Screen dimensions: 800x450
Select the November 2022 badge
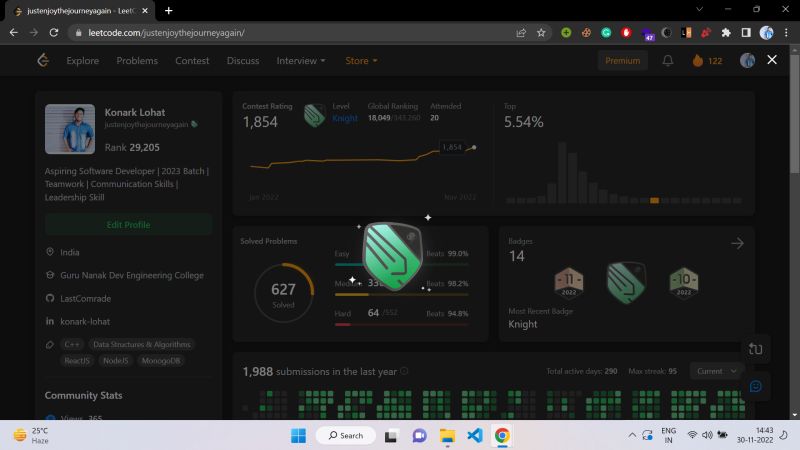(x=568, y=282)
